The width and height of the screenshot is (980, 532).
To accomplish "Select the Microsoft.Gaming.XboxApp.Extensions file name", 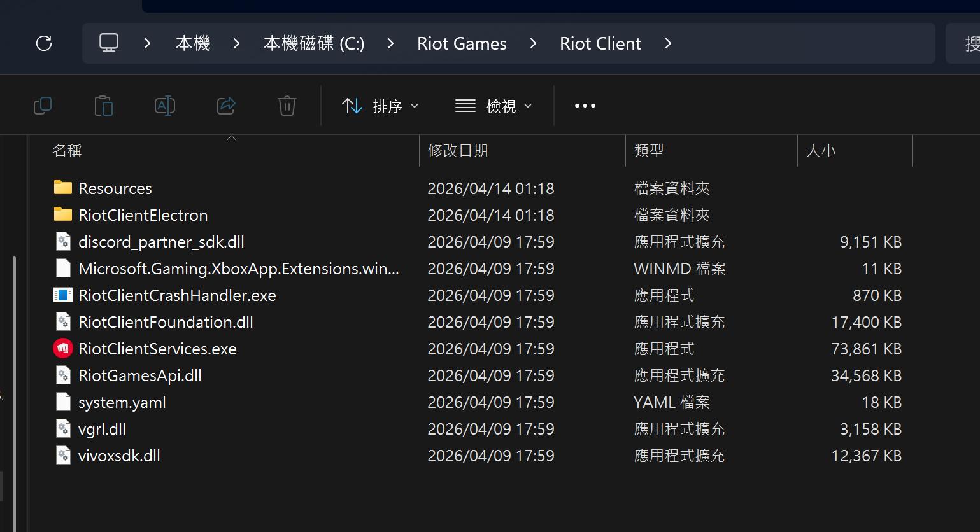I will click(x=239, y=269).
